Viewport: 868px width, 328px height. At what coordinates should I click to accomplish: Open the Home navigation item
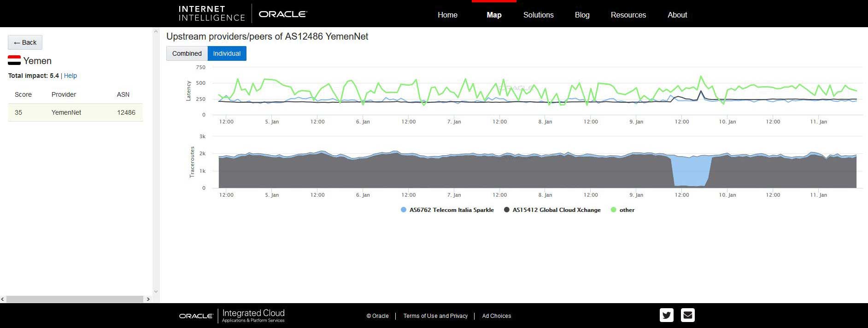click(447, 15)
